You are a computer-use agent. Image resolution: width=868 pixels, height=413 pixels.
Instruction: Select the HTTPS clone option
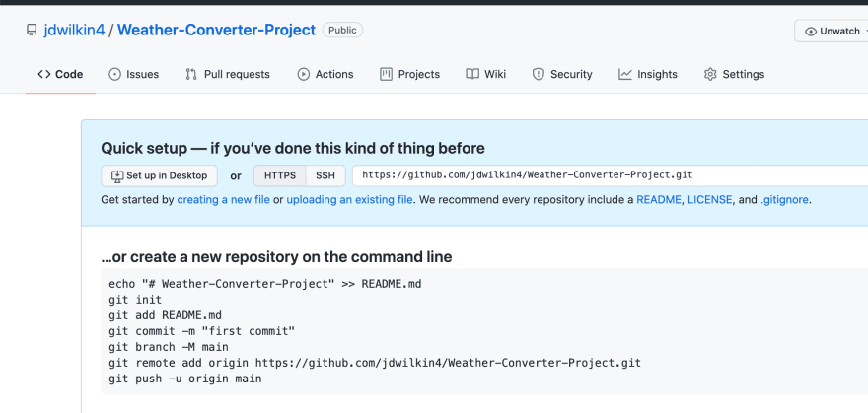pos(280,175)
